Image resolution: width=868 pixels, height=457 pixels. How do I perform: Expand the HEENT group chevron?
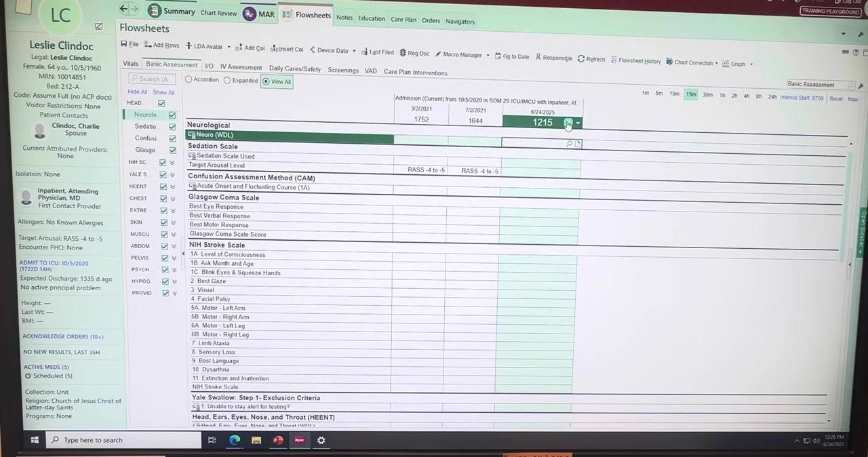tap(173, 186)
